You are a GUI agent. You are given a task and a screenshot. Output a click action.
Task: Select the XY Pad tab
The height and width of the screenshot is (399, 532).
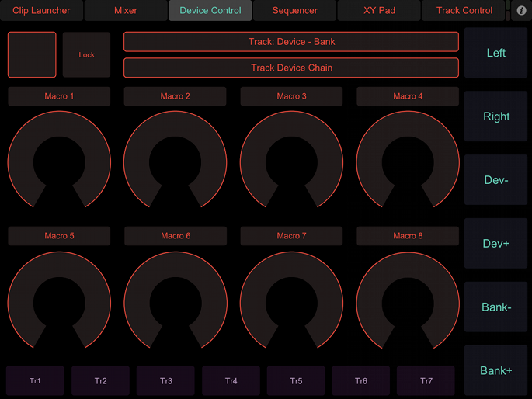[x=379, y=11]
